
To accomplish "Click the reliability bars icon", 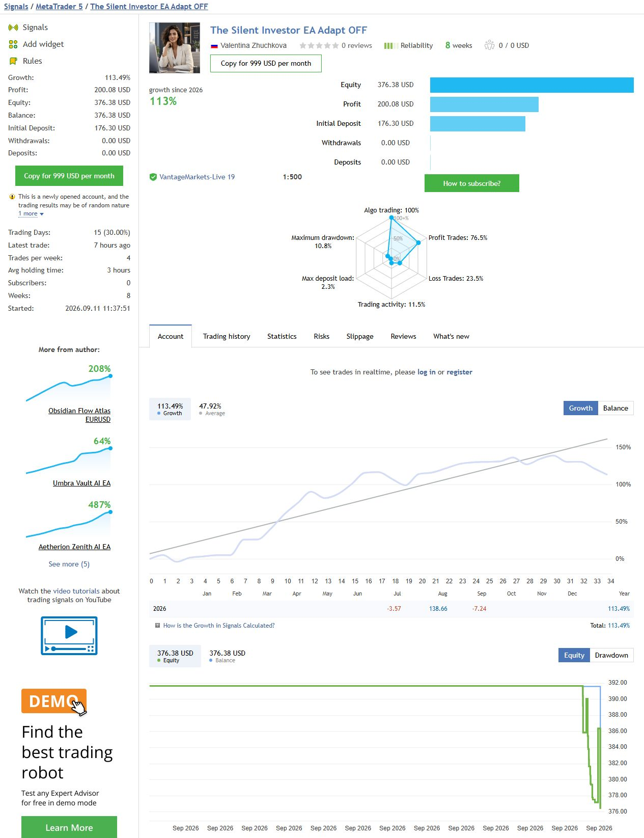I will pyautogui.click(x=388, y=46).
